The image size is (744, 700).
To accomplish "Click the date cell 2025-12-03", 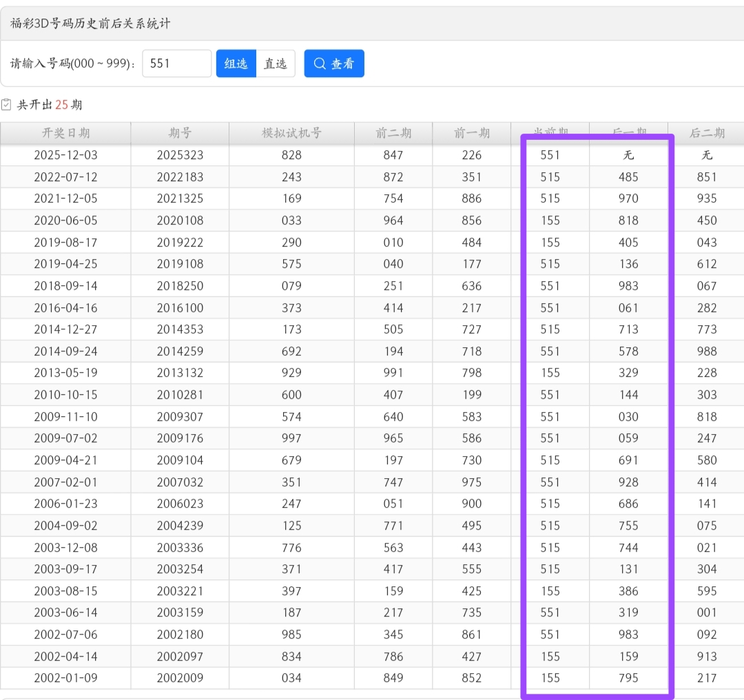I will (65, 155).
